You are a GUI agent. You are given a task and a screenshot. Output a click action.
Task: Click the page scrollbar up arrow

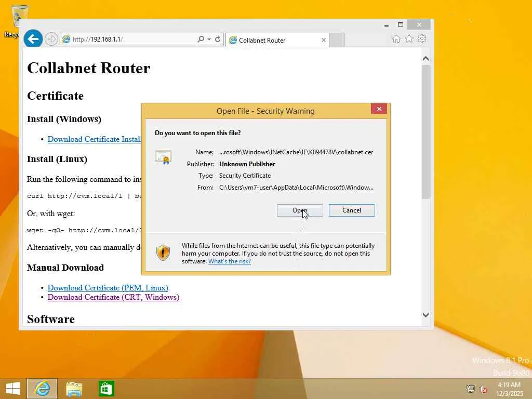coord(426,59)
